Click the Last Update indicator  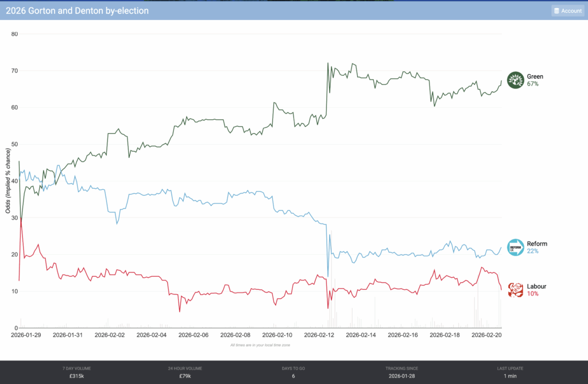coord(510,372)
